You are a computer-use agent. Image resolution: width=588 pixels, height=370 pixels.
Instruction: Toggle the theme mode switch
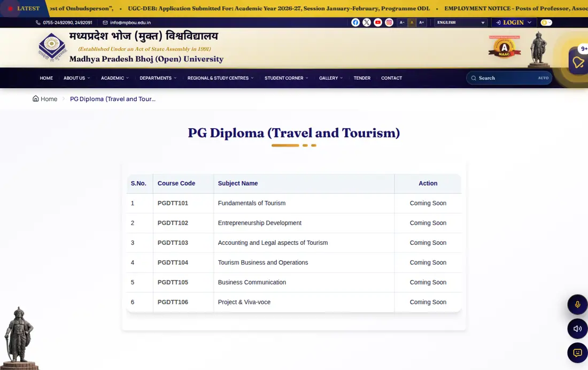(546, 22)
